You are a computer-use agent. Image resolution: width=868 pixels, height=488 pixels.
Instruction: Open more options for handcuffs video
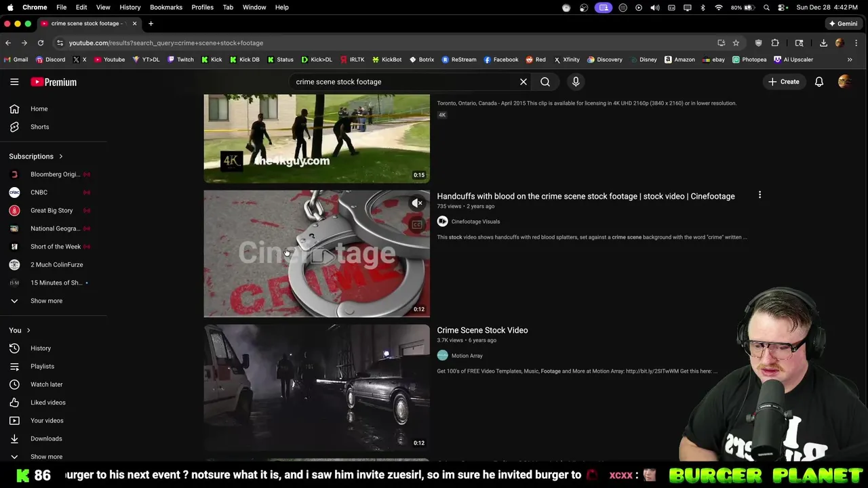[759, 195]
